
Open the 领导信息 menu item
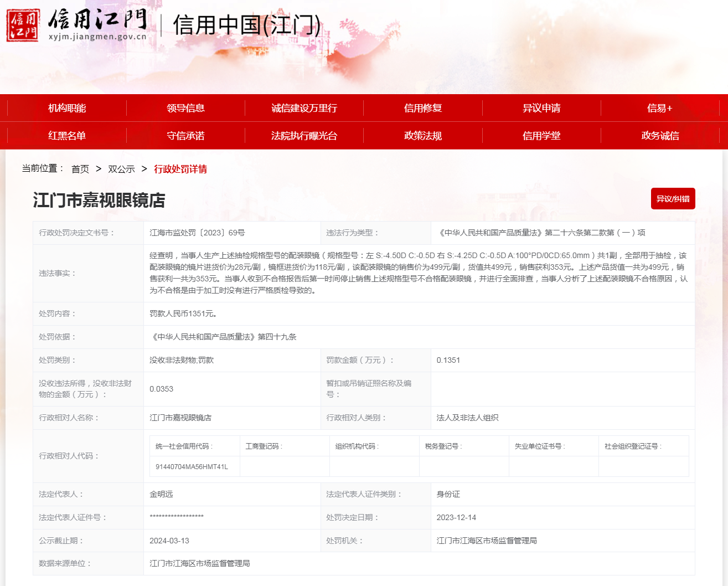[185, 108]
